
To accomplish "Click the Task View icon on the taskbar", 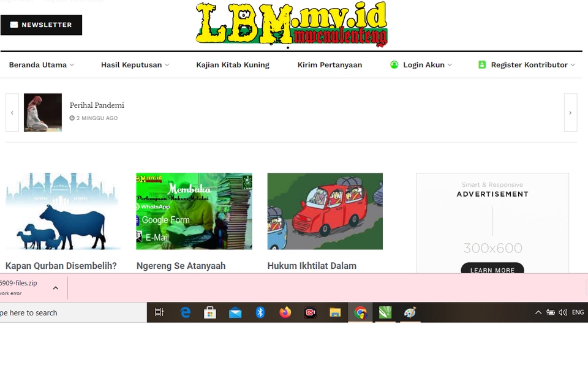I will (159, 312).
